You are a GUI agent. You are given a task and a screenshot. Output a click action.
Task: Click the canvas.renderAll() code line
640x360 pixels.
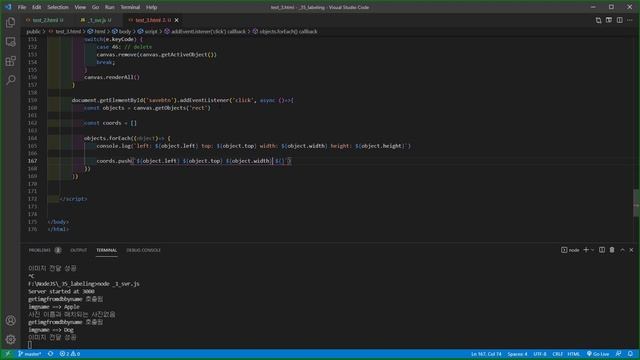coord(112,77)
